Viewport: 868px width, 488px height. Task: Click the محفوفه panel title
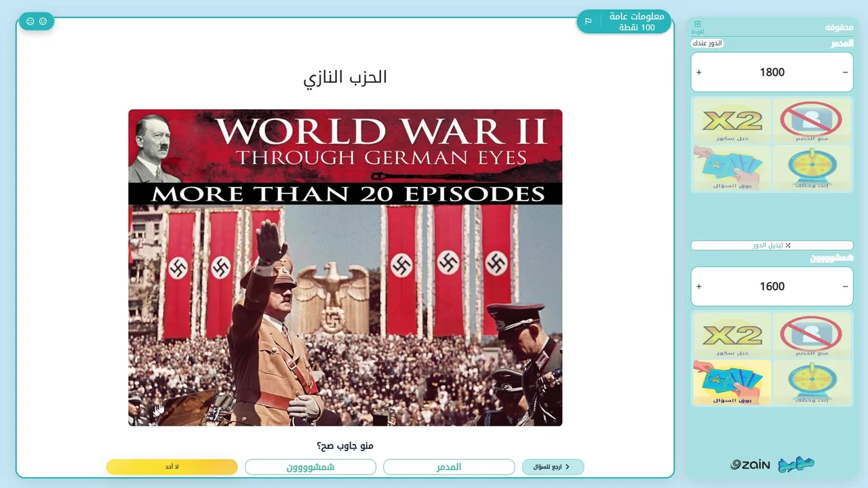pyautogui.click(x=839, y=27)
